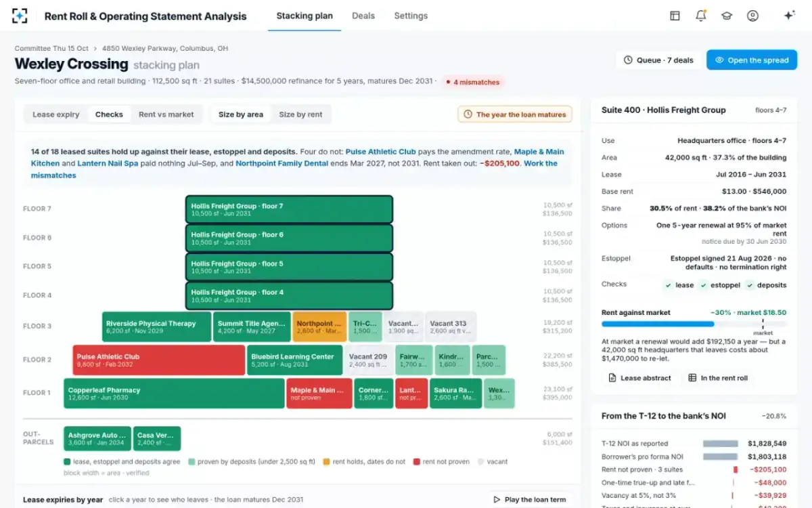
Task: Select red Maple & Main block
Action: (319, 394)
